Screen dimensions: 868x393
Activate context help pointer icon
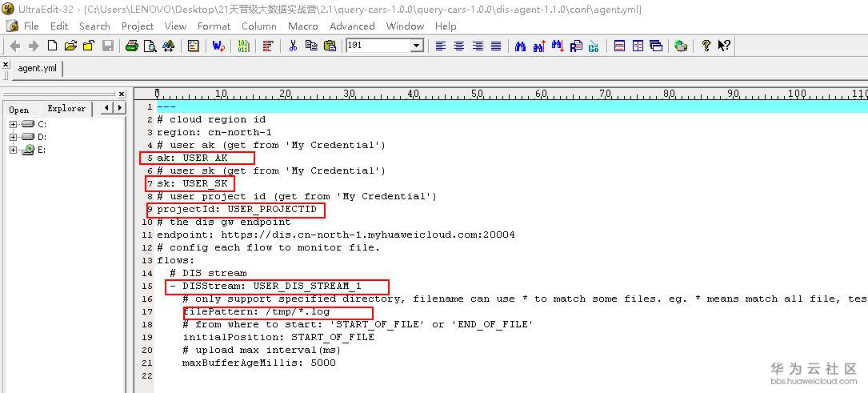(724, 46)
